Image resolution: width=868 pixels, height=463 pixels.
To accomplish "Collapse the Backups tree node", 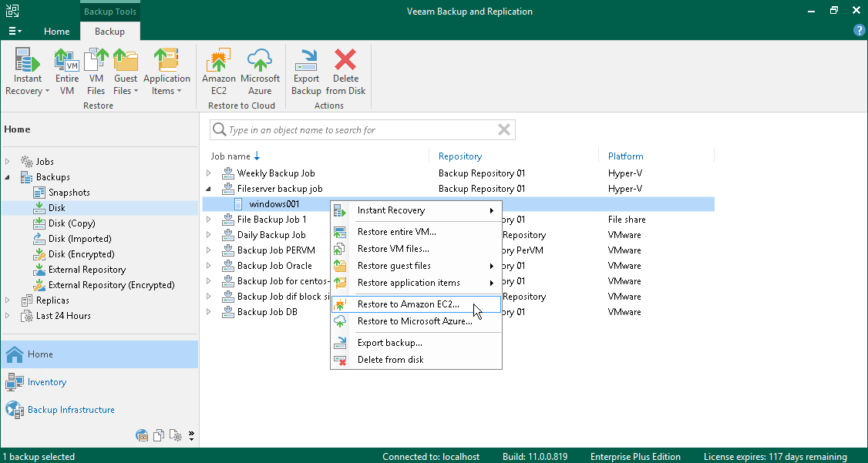I will [7, 177].
